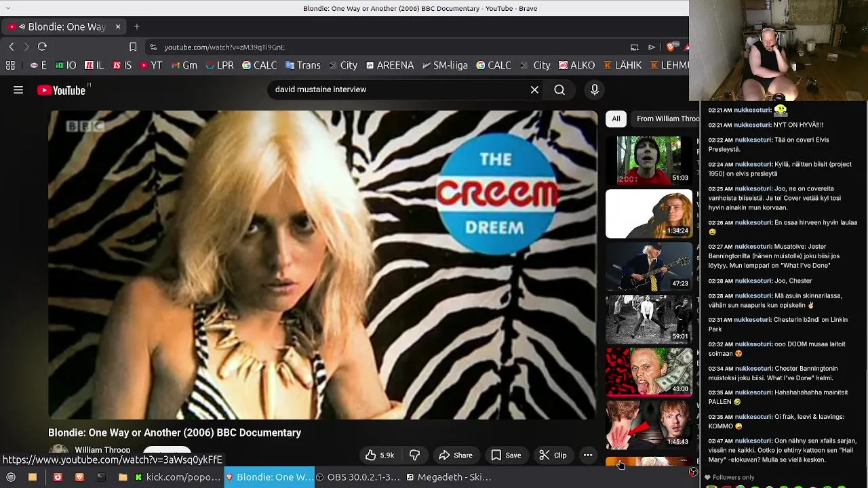Open the ALKO bookmark

pos(576,65)
